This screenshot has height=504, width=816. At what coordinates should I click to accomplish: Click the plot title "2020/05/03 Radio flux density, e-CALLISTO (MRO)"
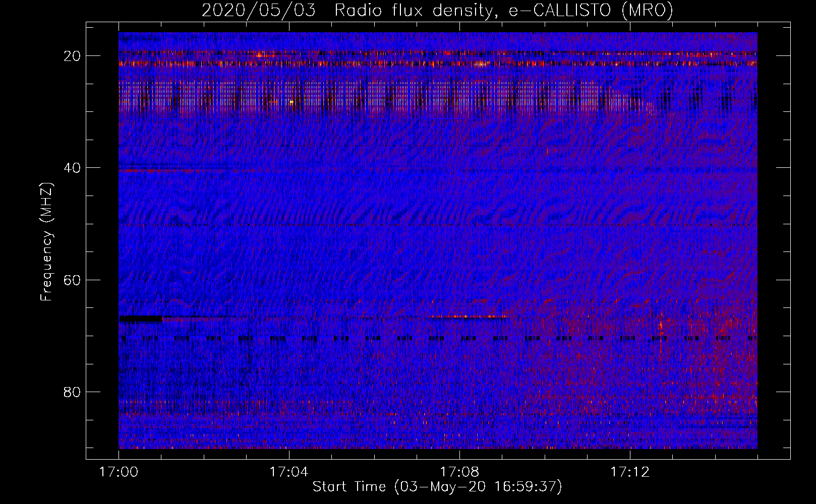(x=437, y=10)
